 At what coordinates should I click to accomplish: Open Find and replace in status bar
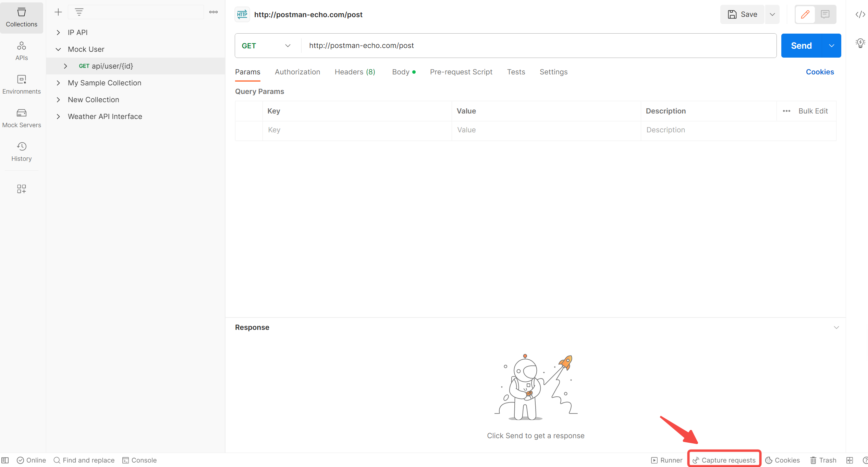(x=84, y=460)
